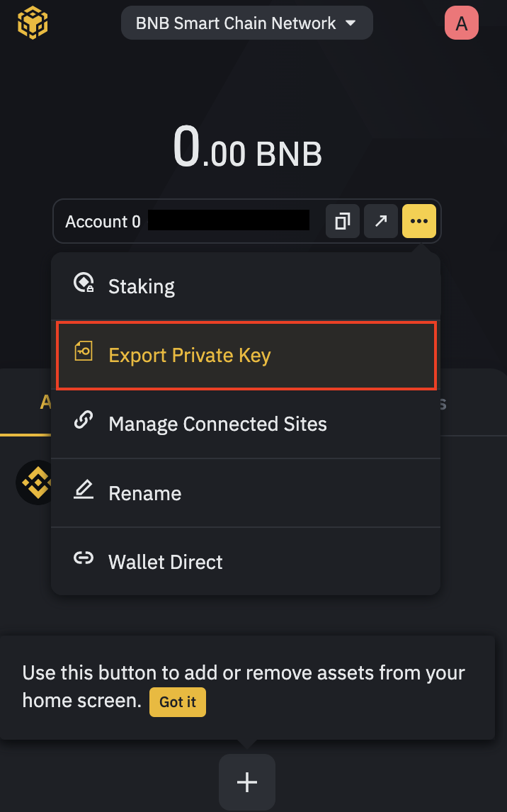Click the Binance wallet logo icon

[33, 23]
